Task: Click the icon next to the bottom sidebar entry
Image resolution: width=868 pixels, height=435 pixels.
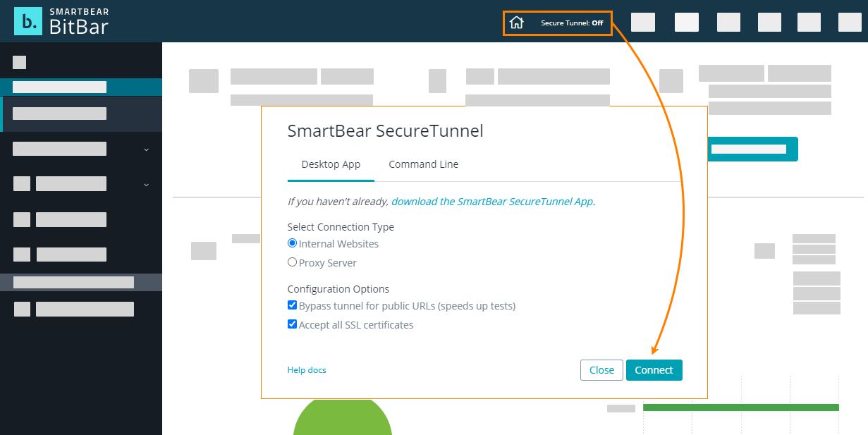Action: click(21, 309)
